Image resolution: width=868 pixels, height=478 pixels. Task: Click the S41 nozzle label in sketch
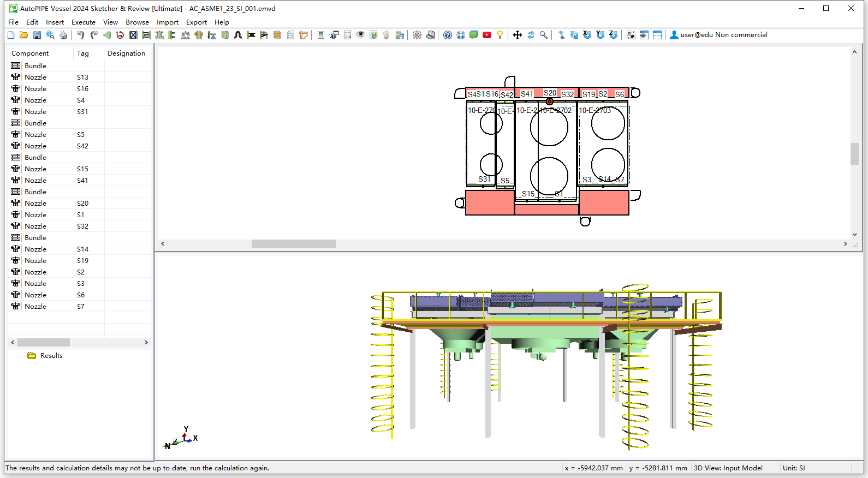click(527, 94)
